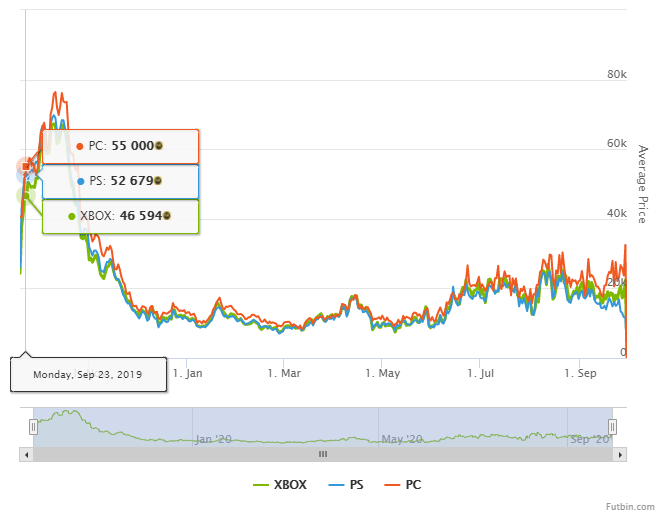Click the 1. Jan axis label
This screenshot has width=670, height=522.
pyautogui.click(x=188, y=373)
